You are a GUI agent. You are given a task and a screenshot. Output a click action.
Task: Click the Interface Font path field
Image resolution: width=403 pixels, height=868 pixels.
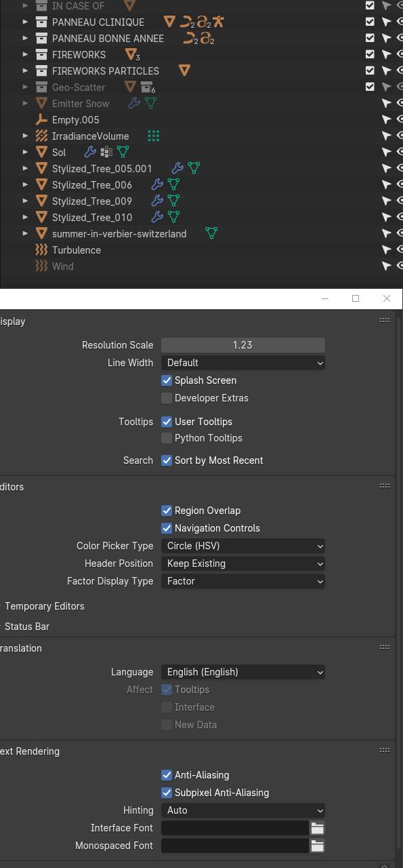(x=235, y=828)
